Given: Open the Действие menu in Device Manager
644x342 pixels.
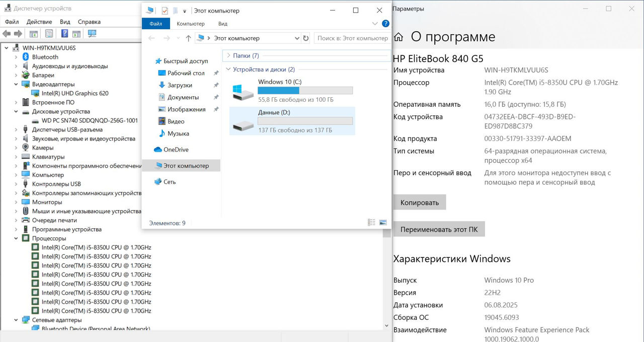Looking at the screenshot, I should (39, 22).
